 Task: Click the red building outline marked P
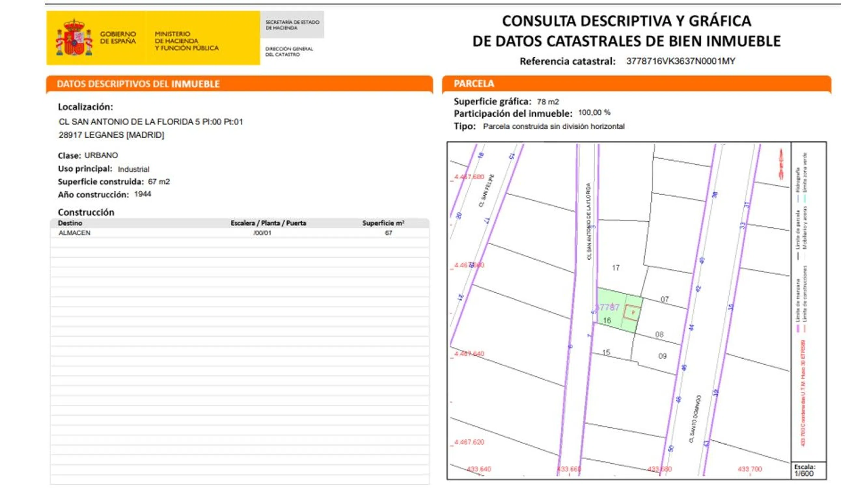632,312
